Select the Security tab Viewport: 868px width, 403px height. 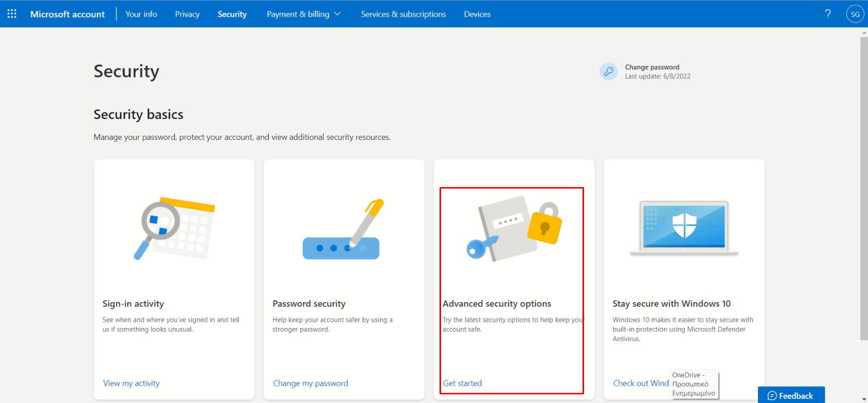(232, 14)
